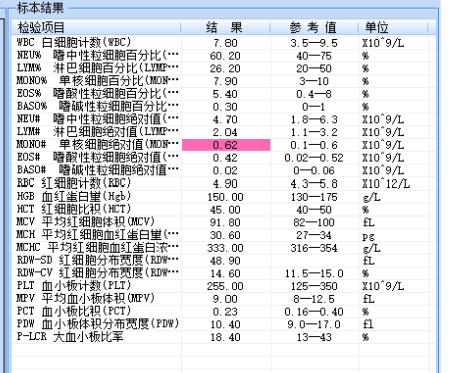Select the NEU# 嗜中性粒细胞绝对值 row
454x373 pixels.
point(224,119)
